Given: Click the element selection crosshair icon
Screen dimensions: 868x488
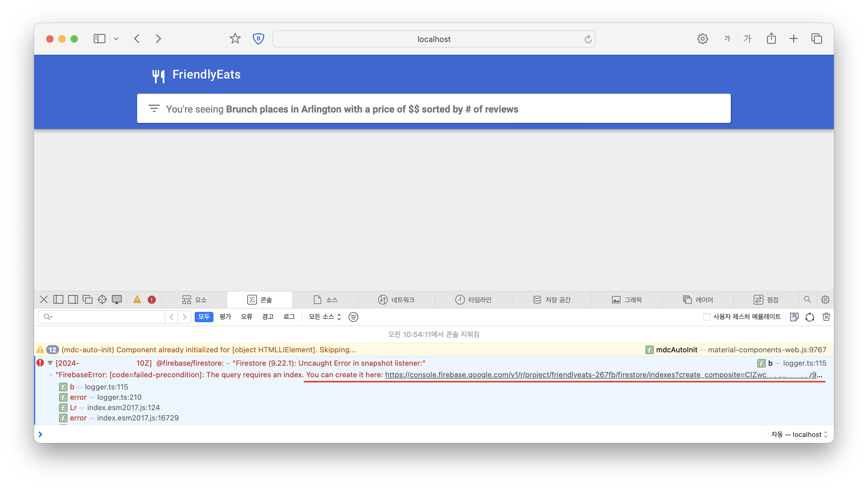Looking at the screenshot, I should click(x=102, y=299).
